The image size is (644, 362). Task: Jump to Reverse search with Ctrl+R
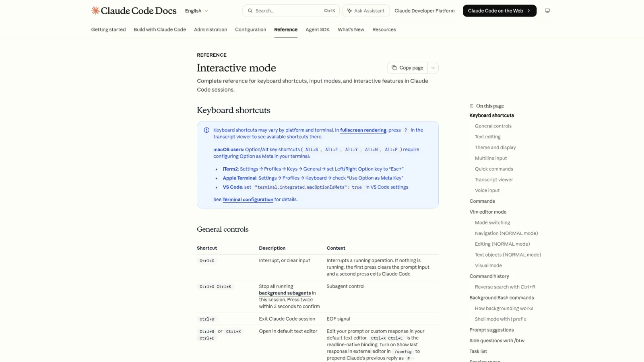(x=505, y=287)
